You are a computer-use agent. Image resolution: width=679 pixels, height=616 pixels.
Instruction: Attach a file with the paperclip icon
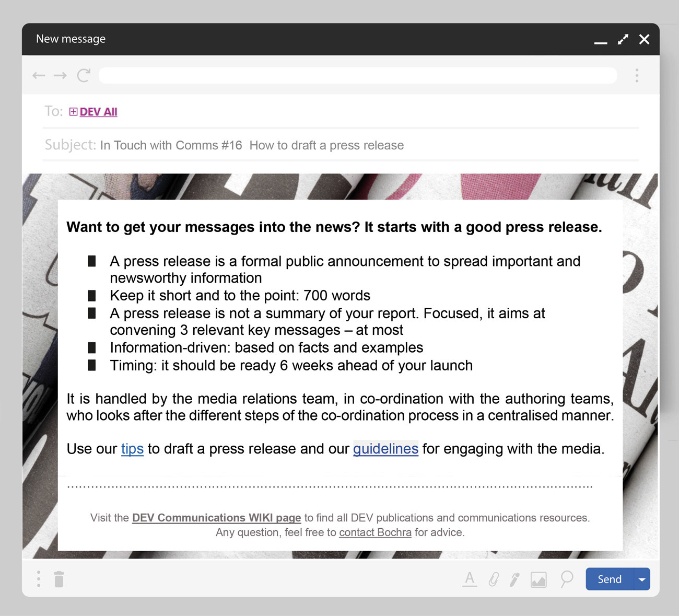[x=493, y=579]
